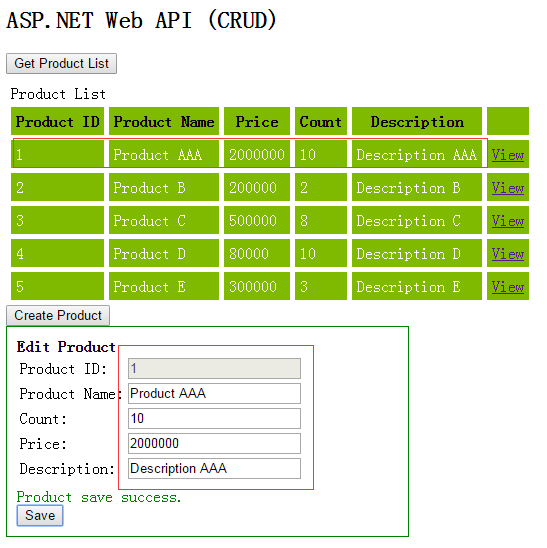Click the Get Product List button

click(62, 64)
